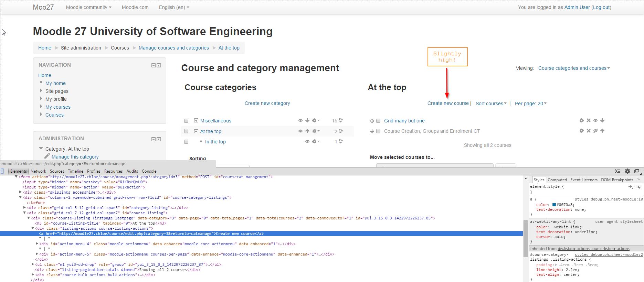Screen dimensions: 644x282
Task: Toggle element state icon in Styles pane
Action: (638, 187)
